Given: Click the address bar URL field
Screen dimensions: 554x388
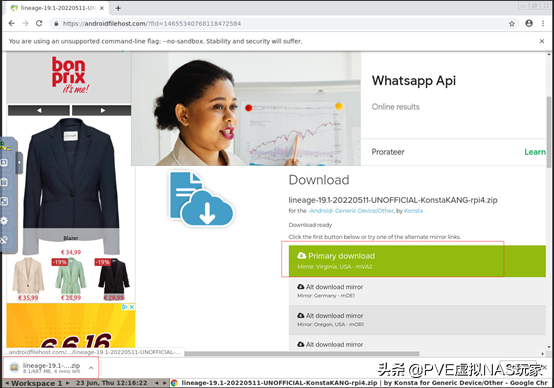Looking at the screenshot, I should 283,24.
